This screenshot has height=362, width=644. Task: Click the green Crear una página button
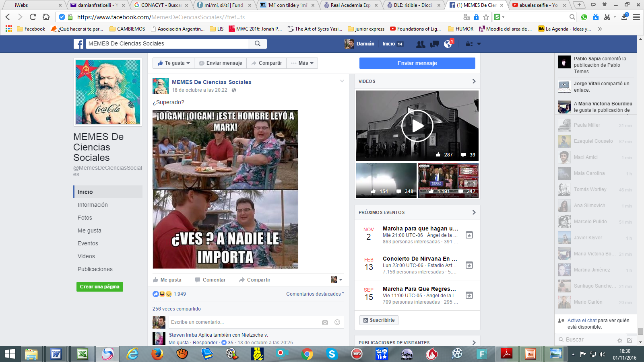coord(99,287)
